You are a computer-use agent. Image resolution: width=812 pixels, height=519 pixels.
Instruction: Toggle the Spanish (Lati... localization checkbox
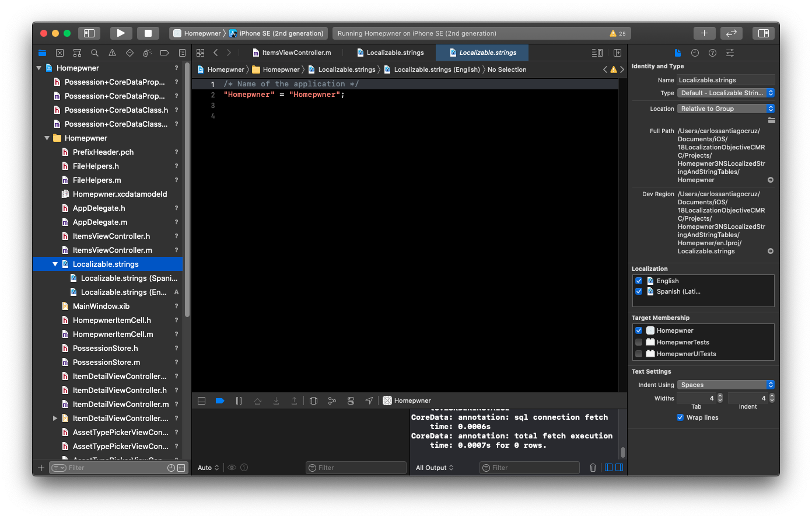click(x=639, y=291)
